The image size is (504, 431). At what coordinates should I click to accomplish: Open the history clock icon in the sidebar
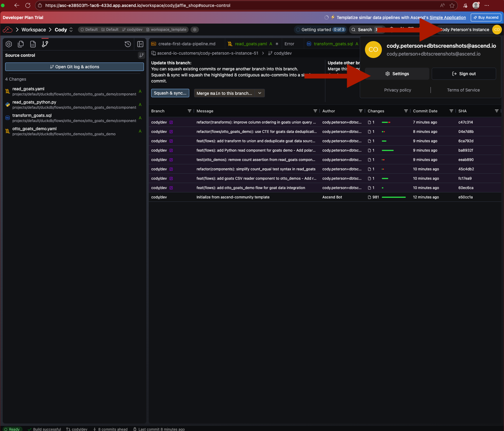pos(128,44)
